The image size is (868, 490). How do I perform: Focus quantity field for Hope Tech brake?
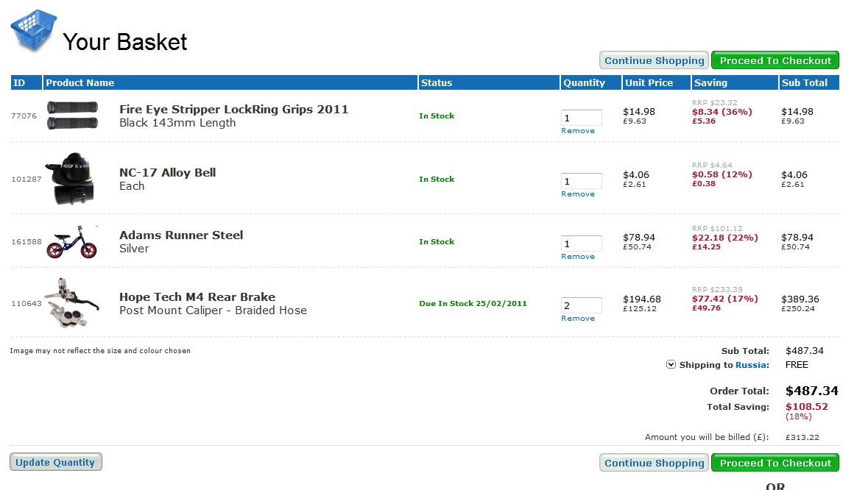coord(582,305)
